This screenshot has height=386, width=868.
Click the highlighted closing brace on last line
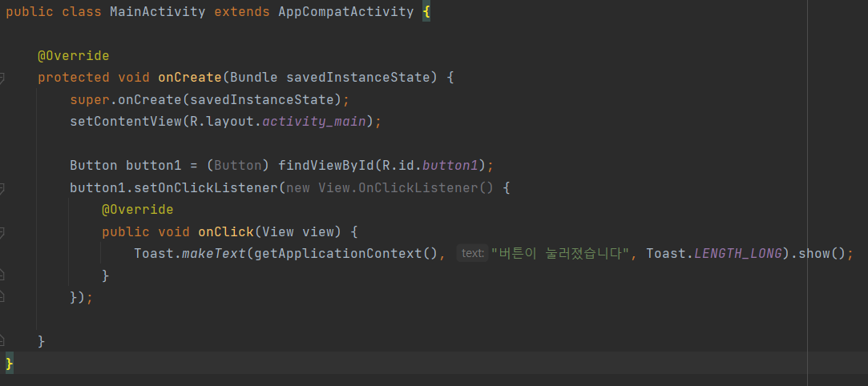pos(9,364)
